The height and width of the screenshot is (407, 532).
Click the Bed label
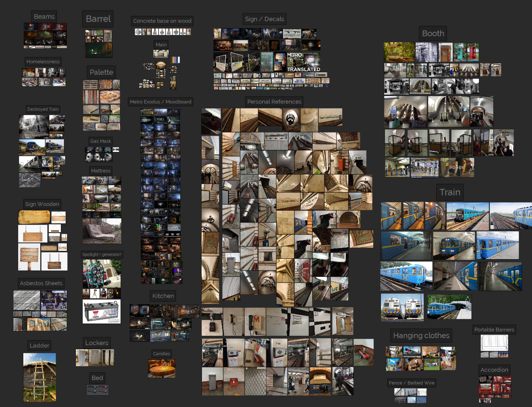pyautogui.click(x=97, y=378)
